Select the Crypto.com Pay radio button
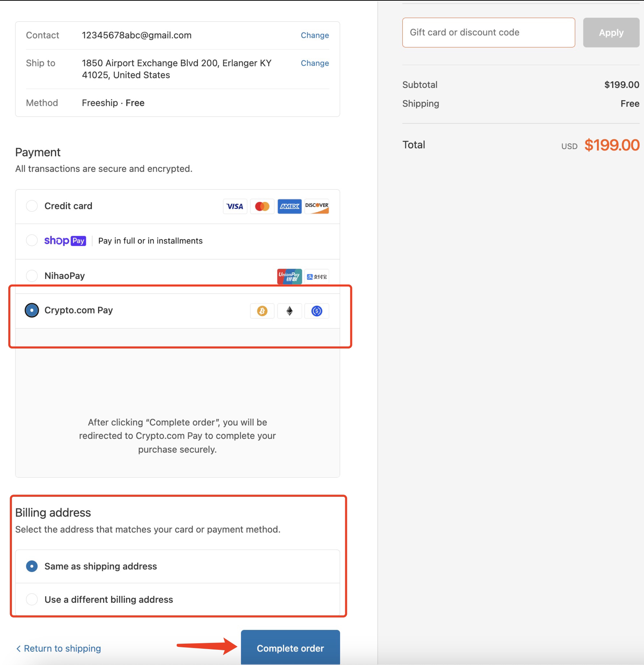The height and width of the screenshot is (665, 644). tap(32, 310)
